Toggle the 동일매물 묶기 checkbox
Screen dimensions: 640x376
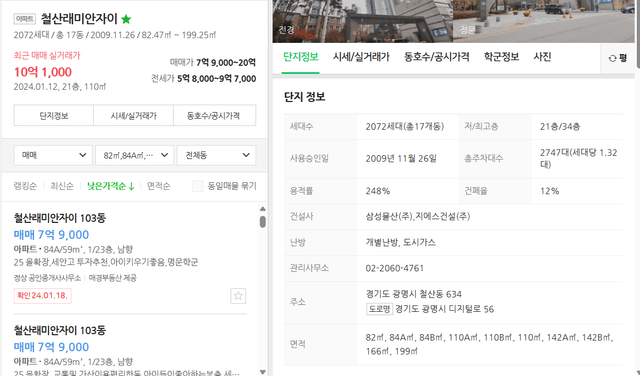point(198,186)
